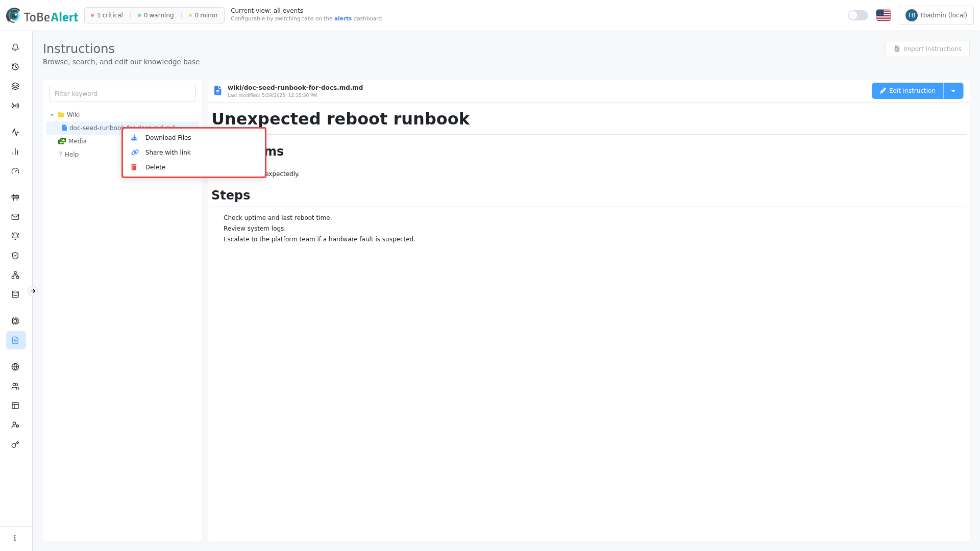This screenshot has width=980, height=551.
Task: Click the 0 warning status indicator
Action: pyautogui.click(x=156, y=15)
